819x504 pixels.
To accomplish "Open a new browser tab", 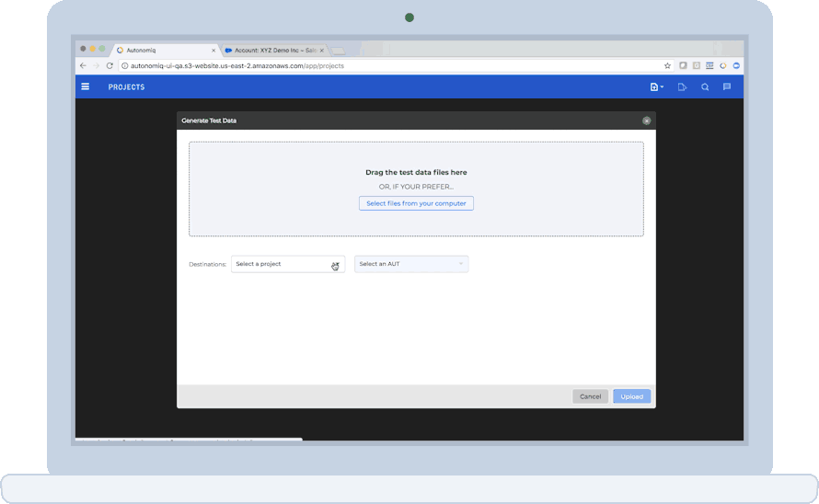I will pyautogui.click(x=338, y=51).
